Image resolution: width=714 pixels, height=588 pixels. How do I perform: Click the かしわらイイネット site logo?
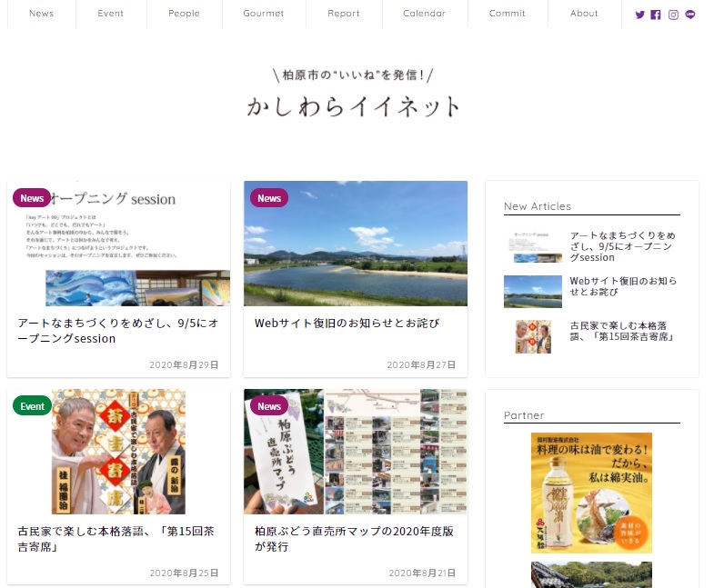click(x=355, y=106)
